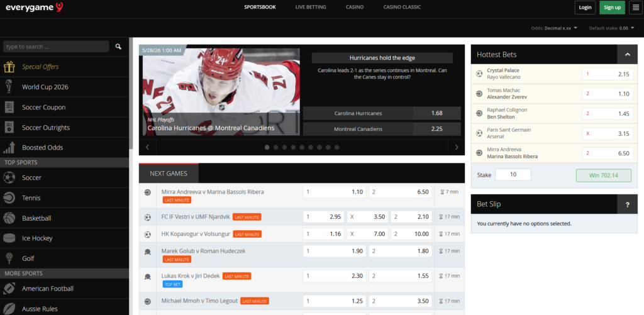Show the previous banner slide

[147, 147]
